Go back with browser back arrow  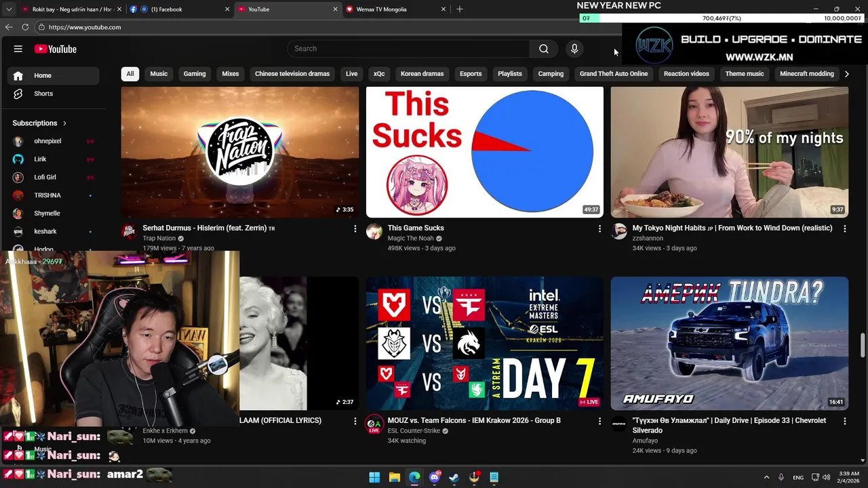(9, 27)
